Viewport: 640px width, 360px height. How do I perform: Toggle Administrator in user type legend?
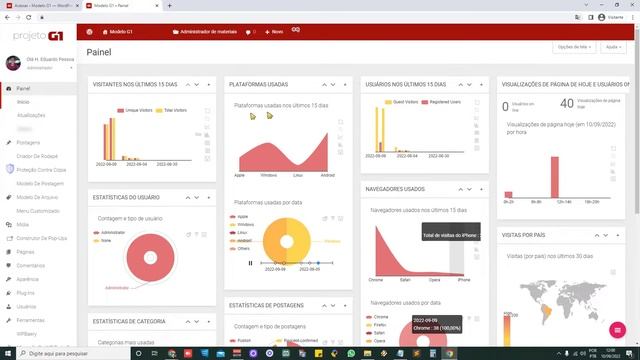[109, 233]
